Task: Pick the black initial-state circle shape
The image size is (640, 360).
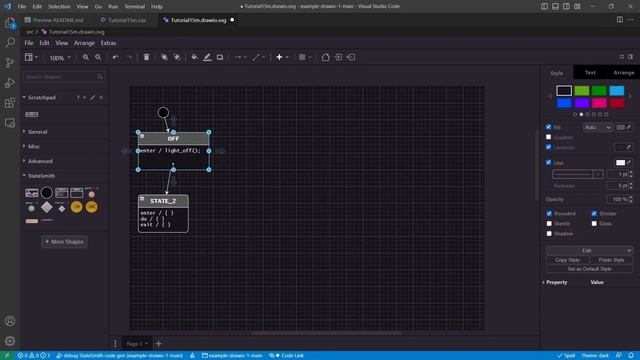Action: coord(47,192)
